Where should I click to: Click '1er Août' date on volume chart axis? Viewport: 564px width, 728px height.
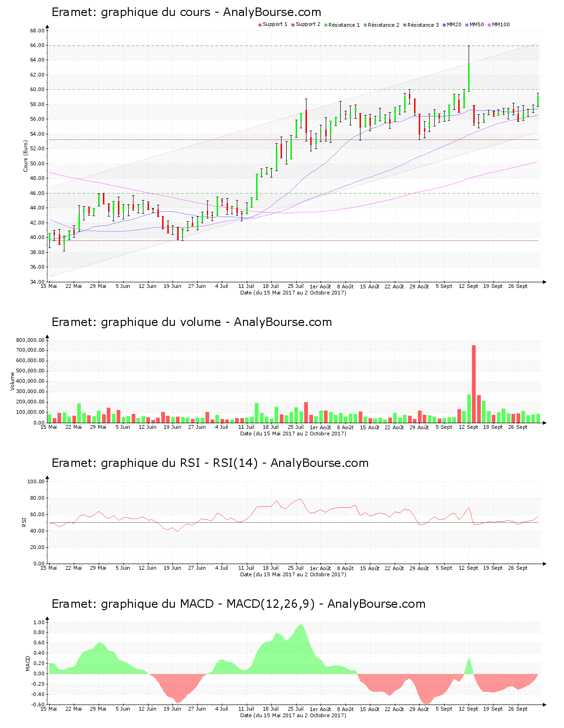pyautogui.click(x=321, y=427)
